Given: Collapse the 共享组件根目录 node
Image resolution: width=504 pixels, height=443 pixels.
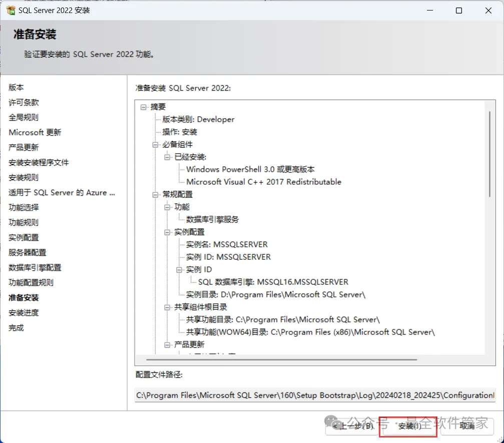Looking at the screenshot, I should [167, 308].
